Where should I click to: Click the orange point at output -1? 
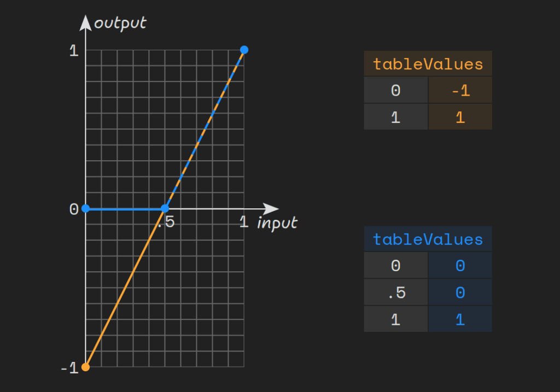pyautogui.click(x=85, y=367)
